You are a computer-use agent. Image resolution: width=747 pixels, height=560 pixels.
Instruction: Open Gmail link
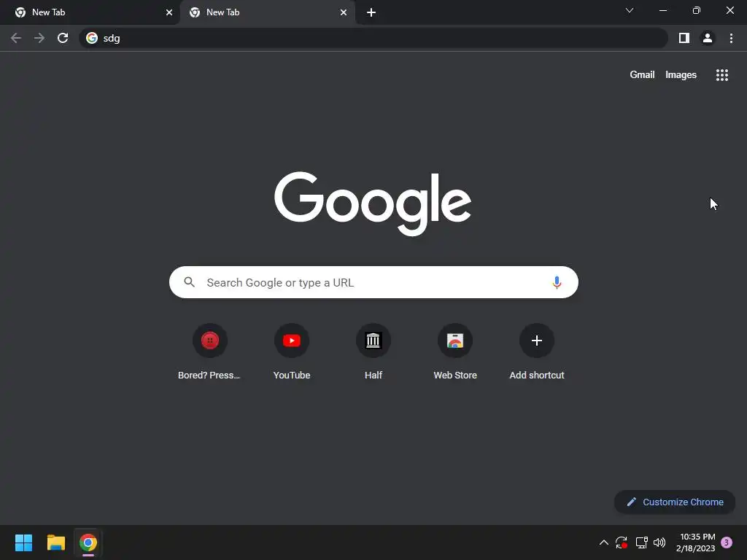click(x=642, y=75)
